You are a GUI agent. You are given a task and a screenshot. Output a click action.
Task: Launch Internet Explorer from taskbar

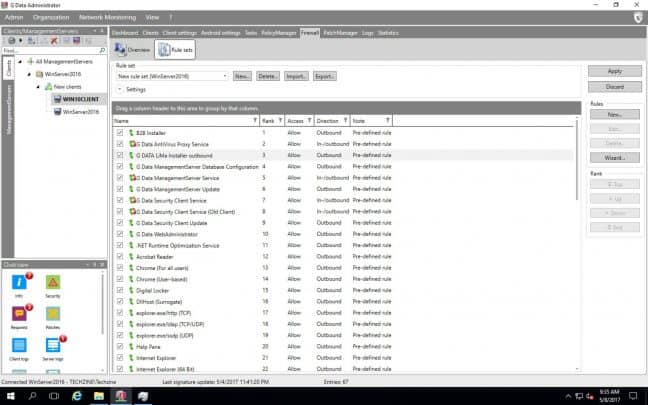[77, 396]
